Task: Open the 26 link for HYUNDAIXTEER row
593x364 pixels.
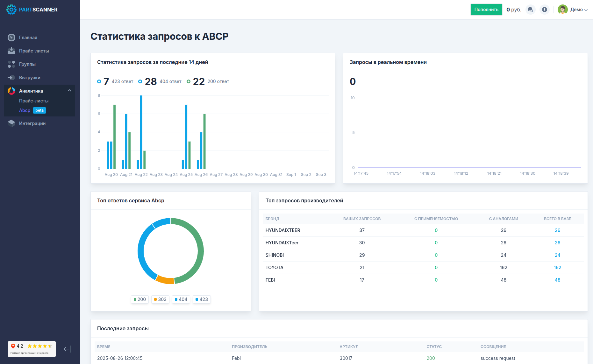Action: pos(557,230)
